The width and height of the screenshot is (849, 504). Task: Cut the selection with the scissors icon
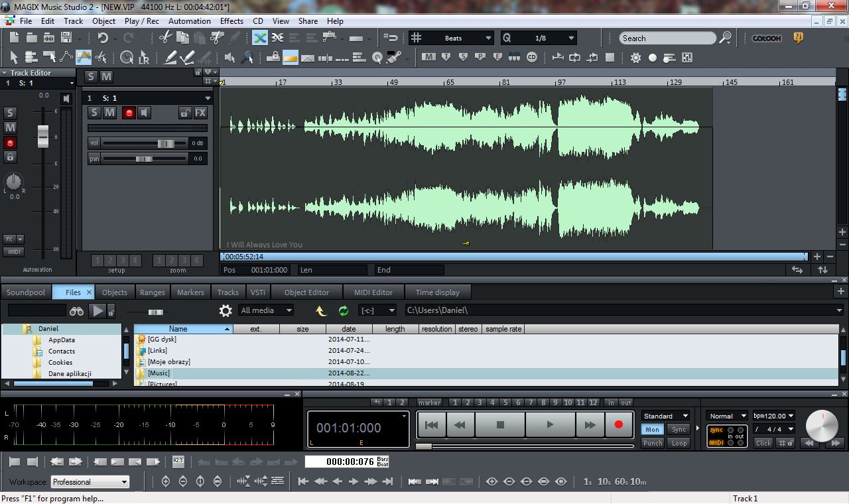(x=164, y=38)
